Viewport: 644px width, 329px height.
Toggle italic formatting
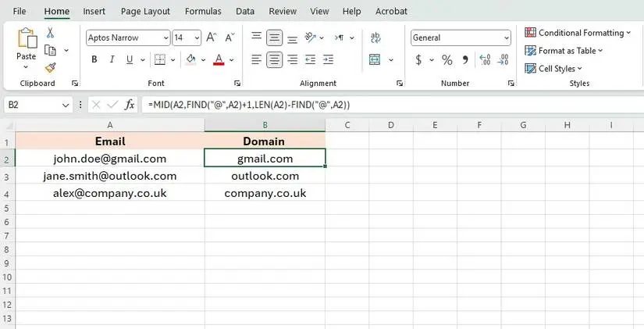click(112, 59)
